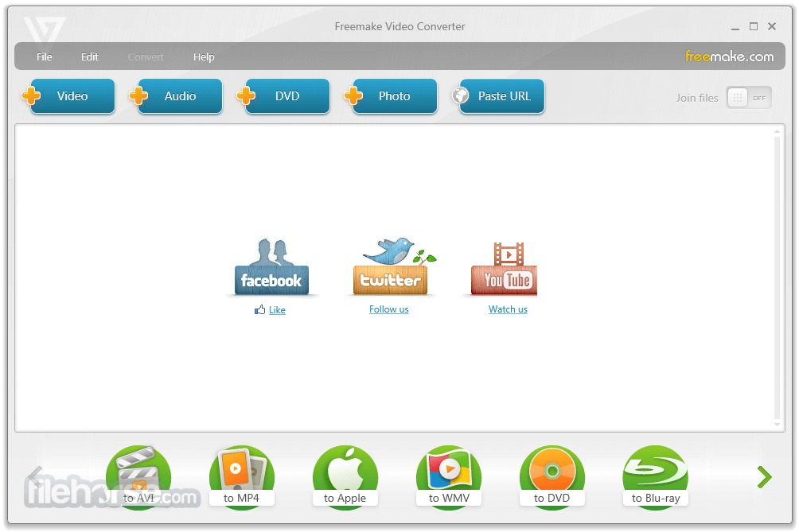Click the vertical scrollbar of file list
Viewport: 799px width, 532px height.
pos(778,278)
